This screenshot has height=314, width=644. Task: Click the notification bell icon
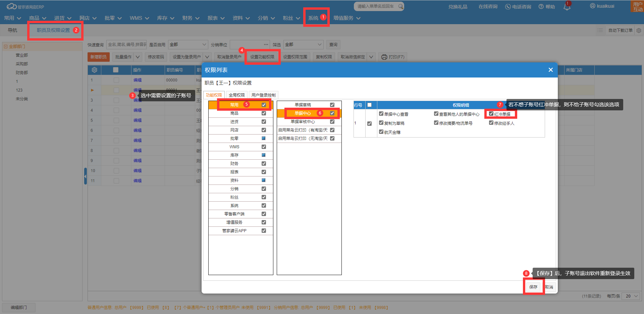[567, 6]
